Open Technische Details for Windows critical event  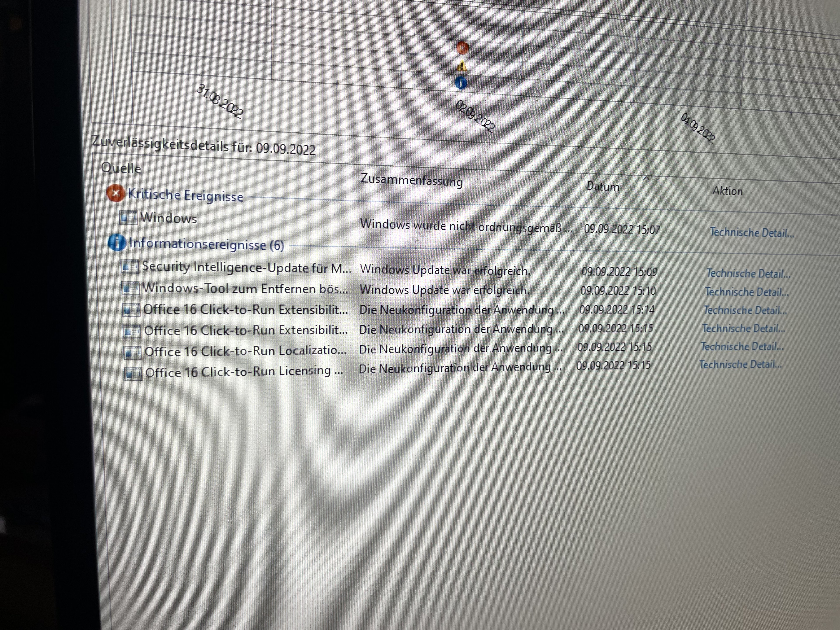coord(752,232)
